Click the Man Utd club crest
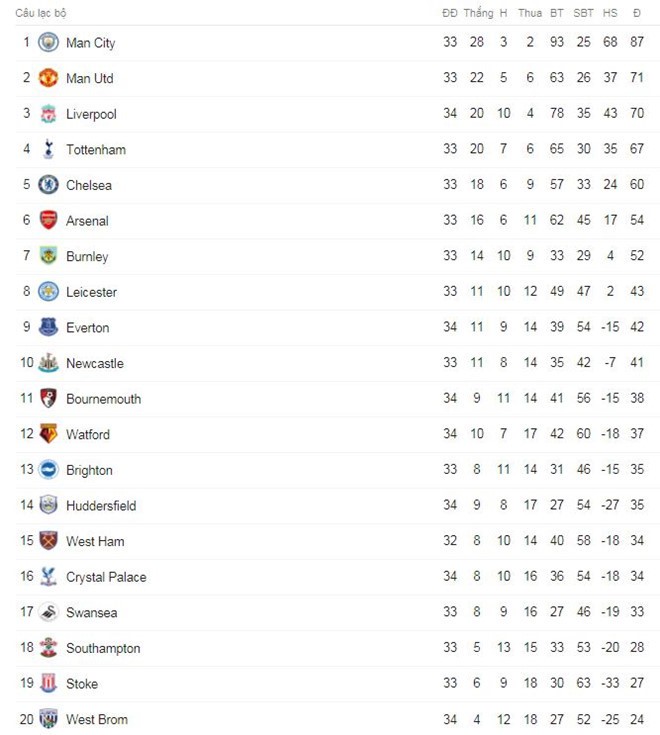660x735 pixels. [48, 78]
